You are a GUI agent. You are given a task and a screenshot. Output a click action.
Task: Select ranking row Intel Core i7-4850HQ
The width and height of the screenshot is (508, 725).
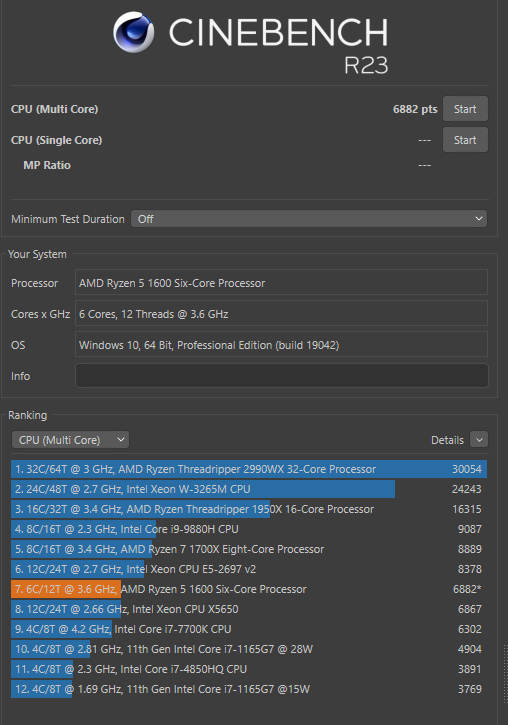click(249, 669)
